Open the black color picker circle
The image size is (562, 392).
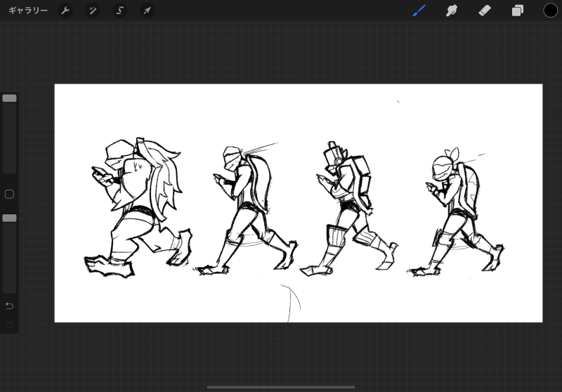550,11
